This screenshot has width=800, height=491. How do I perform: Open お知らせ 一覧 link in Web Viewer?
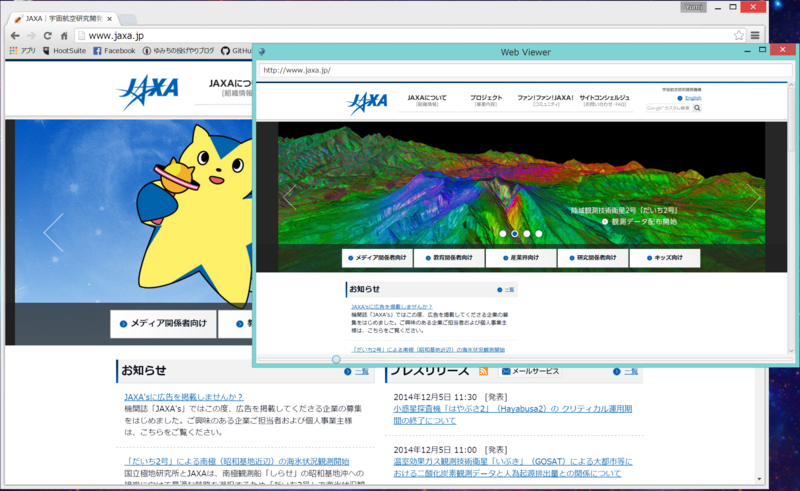click(x=506, y=289)
